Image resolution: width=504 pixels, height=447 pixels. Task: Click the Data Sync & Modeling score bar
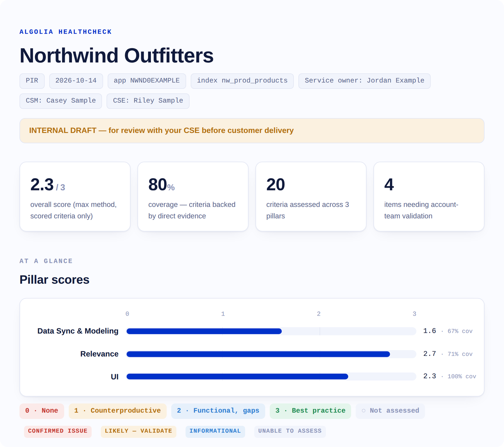[x=271, y=331]
